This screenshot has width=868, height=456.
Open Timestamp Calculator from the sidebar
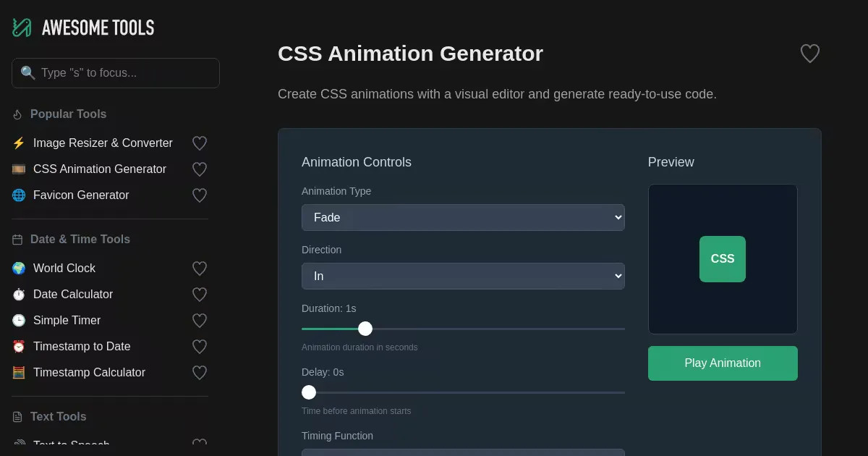click(89, 373)
